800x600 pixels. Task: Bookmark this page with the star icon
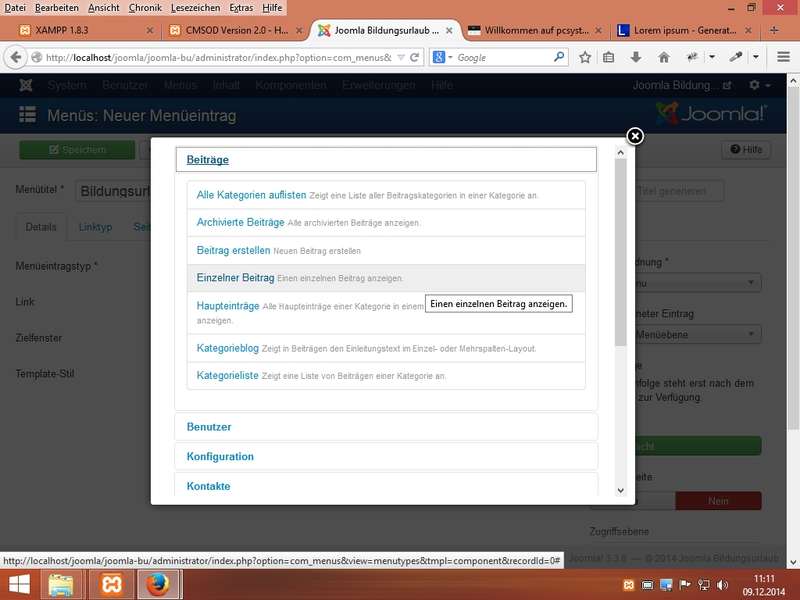pos(585,57)
